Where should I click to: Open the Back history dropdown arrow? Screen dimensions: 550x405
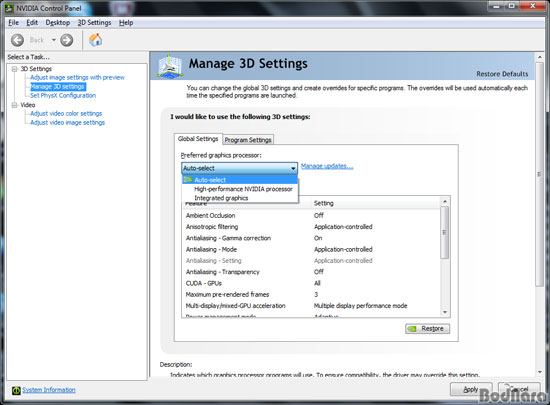click(54, 40)
